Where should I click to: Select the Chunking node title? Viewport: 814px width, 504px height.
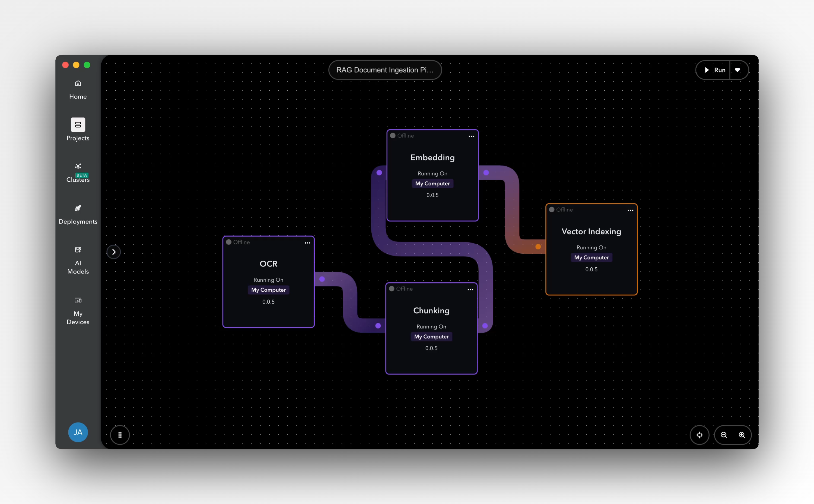click(x=431, y=311)
